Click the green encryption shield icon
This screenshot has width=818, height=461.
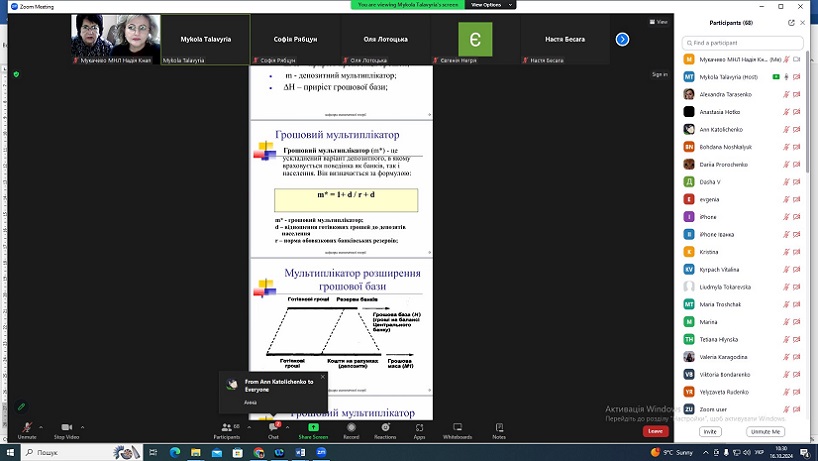(16, 75)
